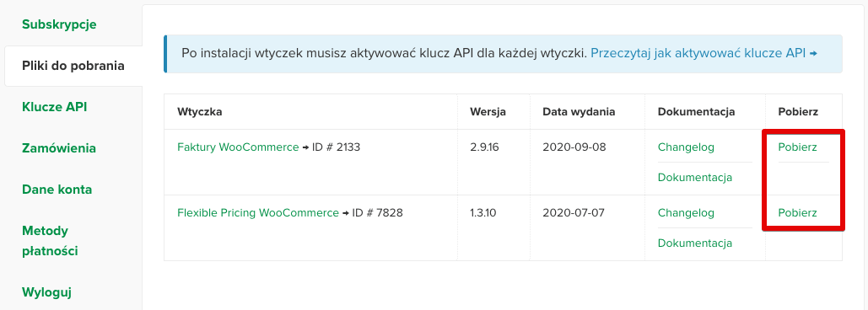Viewport: 868px width, 310px height.
Task: Click the Data wydania column header
Action: pyautogui.click(x=579, y=112)
